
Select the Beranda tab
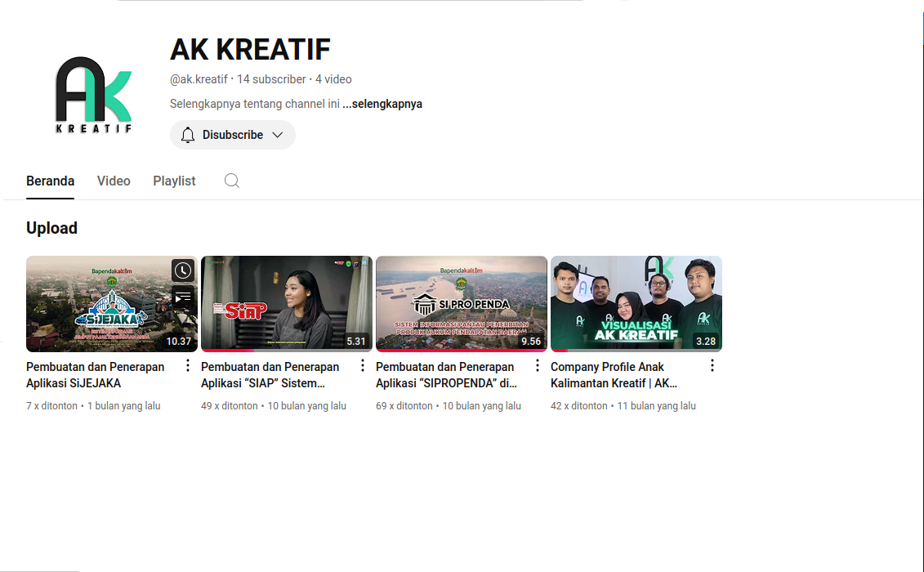(x=50, y=181)
